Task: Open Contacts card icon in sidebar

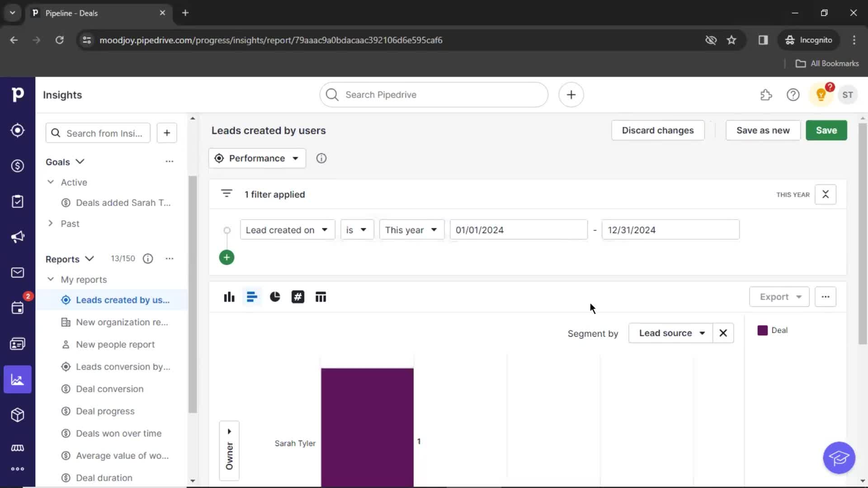Action: coord(18,344)
